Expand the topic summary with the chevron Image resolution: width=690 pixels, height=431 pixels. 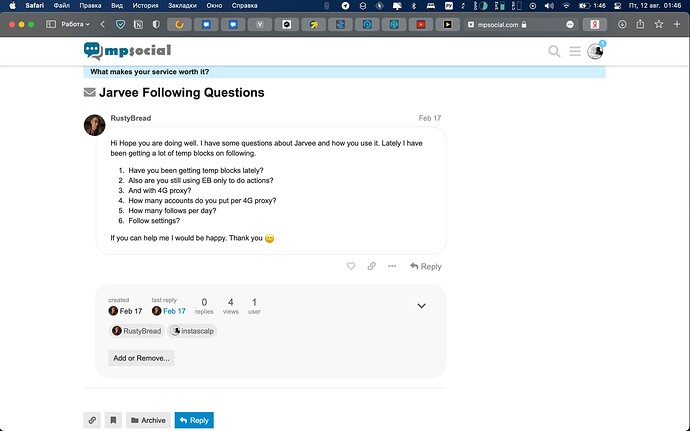click(x=421, y=306)
